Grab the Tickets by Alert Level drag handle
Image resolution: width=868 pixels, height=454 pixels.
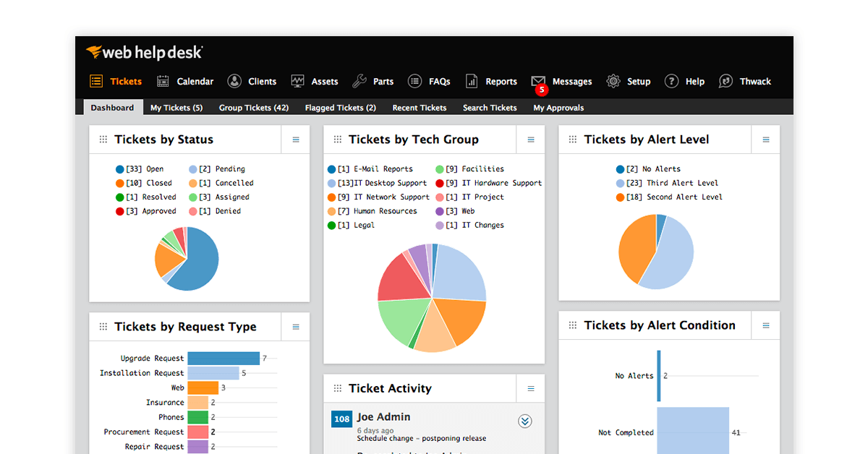573,140
